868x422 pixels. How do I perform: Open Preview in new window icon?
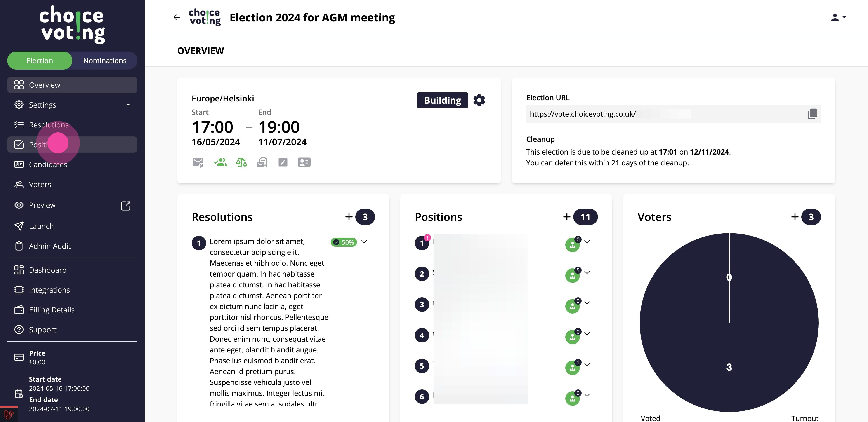pyautogui.click(x=125, y=205)
